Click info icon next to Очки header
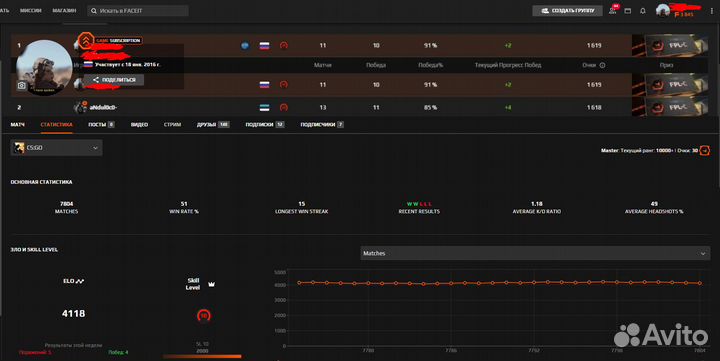This screenshot has width=720, height=361. click(602, 65)
